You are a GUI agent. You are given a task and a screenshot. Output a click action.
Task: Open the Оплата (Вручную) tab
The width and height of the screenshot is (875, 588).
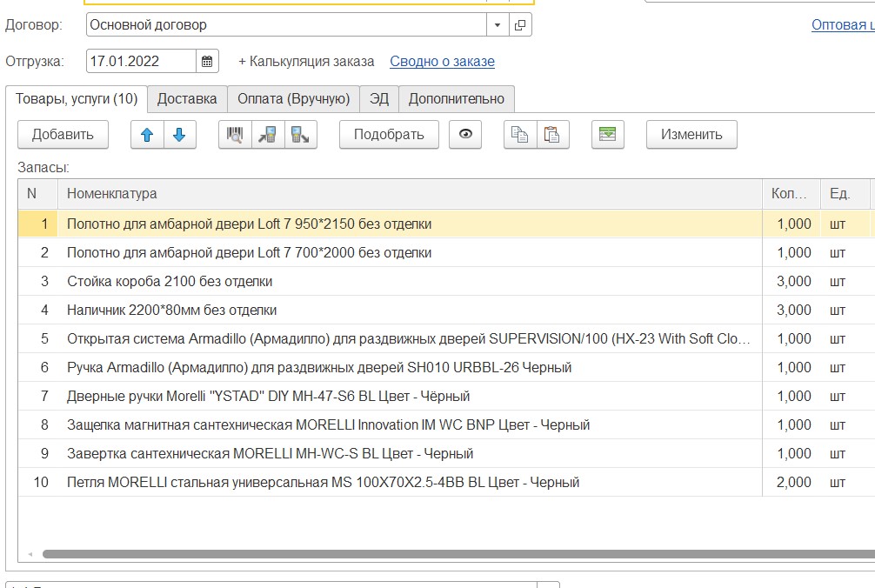click(294, 99)
